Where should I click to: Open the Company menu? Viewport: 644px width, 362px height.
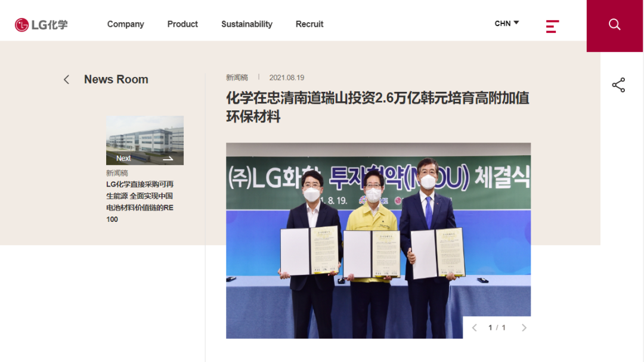click(x=125, y=24)
